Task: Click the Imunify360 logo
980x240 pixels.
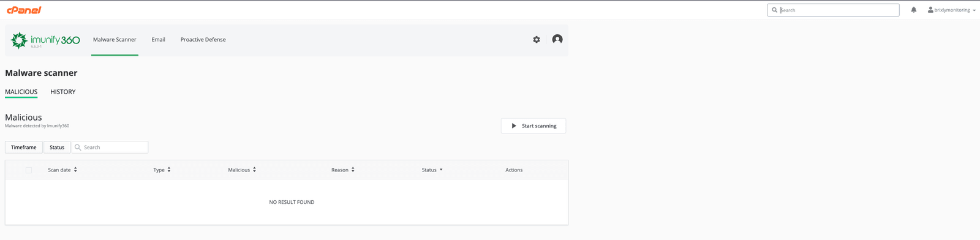Action: pyautogui.click(x=45, y=40)
